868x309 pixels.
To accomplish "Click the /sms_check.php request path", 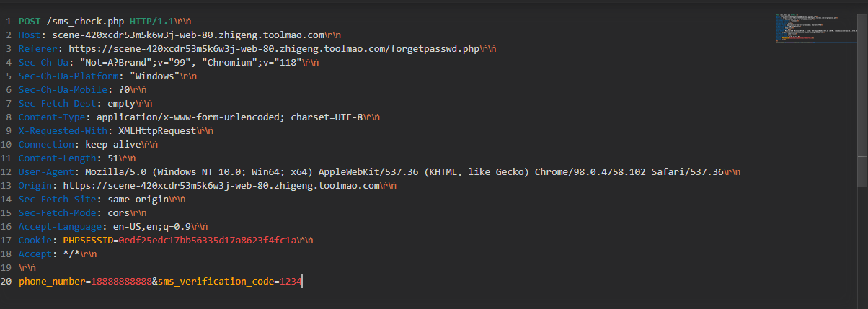I will click(87, 21).
